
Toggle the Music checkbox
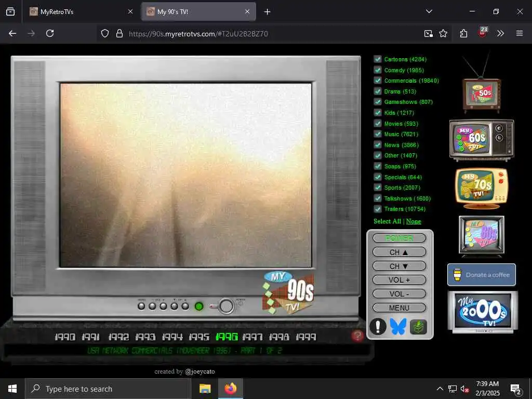pyautogui.click(x=378, y=134)
